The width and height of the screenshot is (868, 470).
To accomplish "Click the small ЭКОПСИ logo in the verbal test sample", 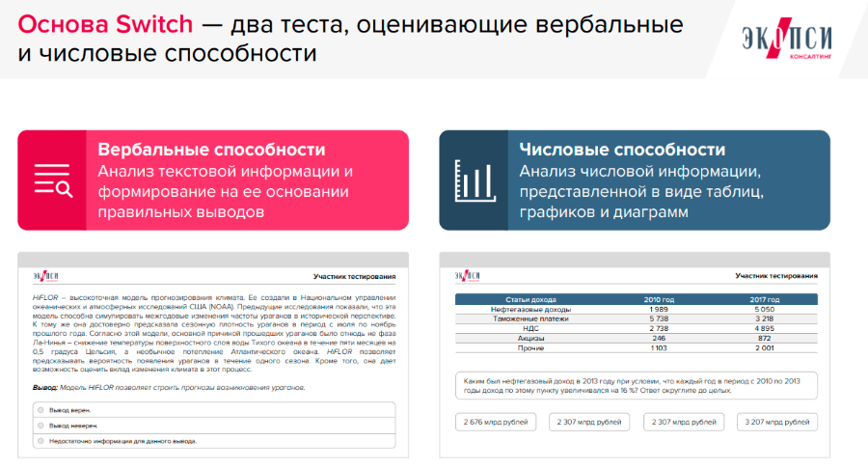I will 45,276.
